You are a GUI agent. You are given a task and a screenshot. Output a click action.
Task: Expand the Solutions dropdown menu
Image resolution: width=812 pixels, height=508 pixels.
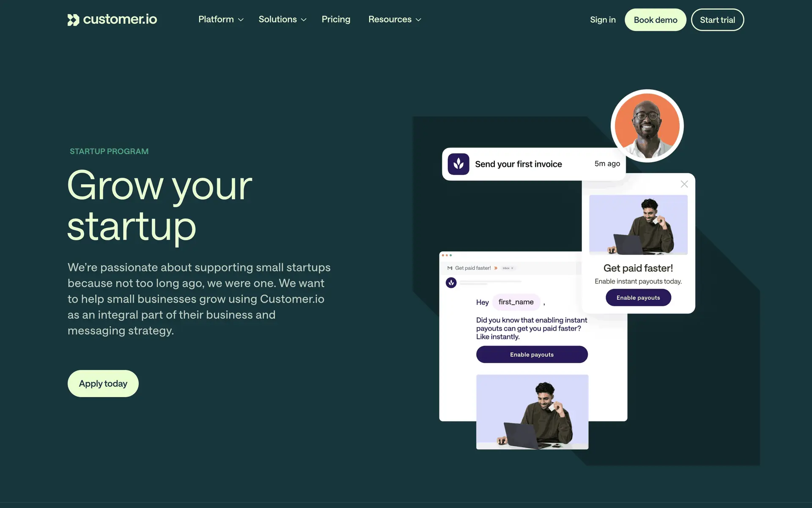click(283, 19)
